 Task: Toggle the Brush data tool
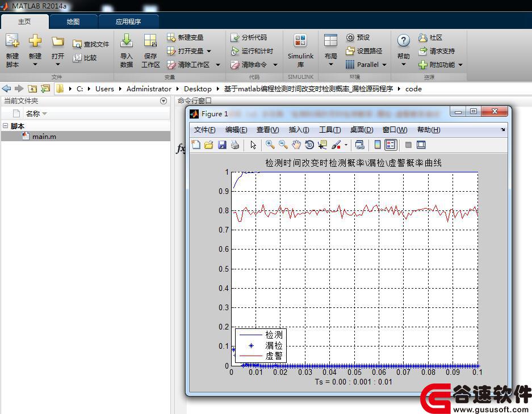(336, 145)
